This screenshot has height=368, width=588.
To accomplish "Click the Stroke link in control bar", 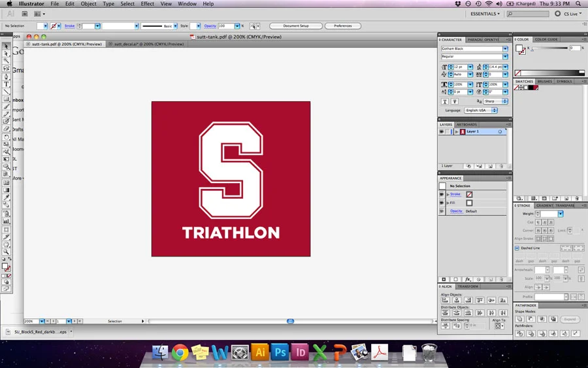I will tap(69, 26).
